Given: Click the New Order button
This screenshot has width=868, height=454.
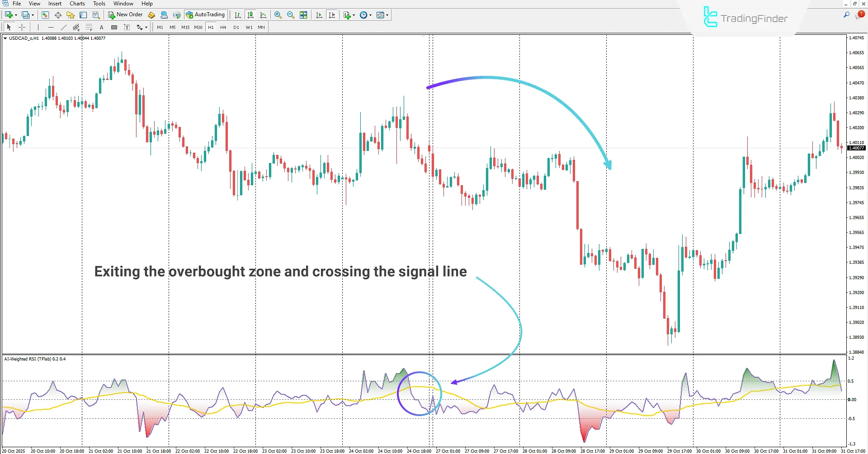Looking at the screenshot, I should pyautogui.click(x=125, y=14).
